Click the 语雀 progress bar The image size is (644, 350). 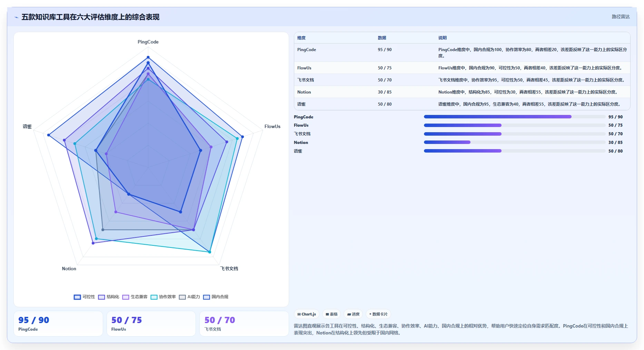point(515,151)
